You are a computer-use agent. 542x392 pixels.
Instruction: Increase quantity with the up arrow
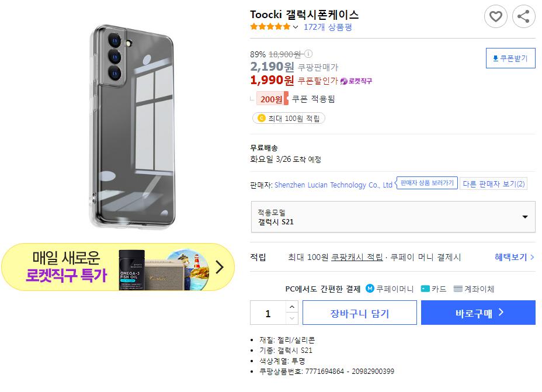(x=292, y=307)
